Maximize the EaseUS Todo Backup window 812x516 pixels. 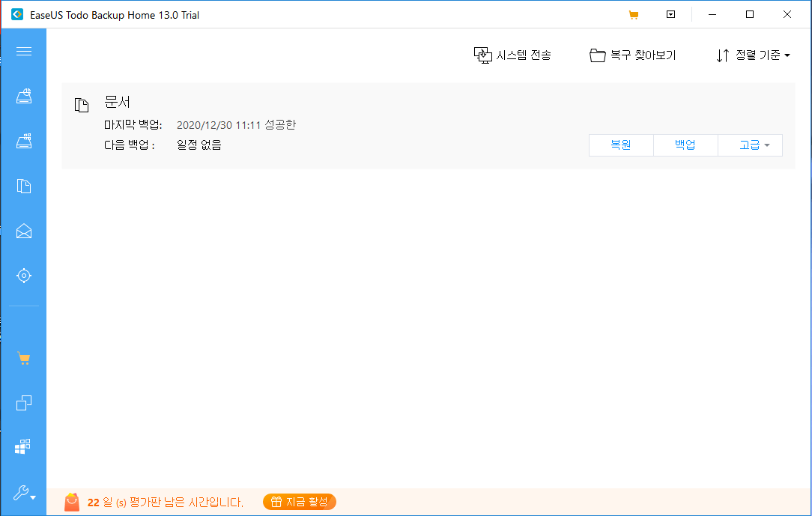coord(749,14)
